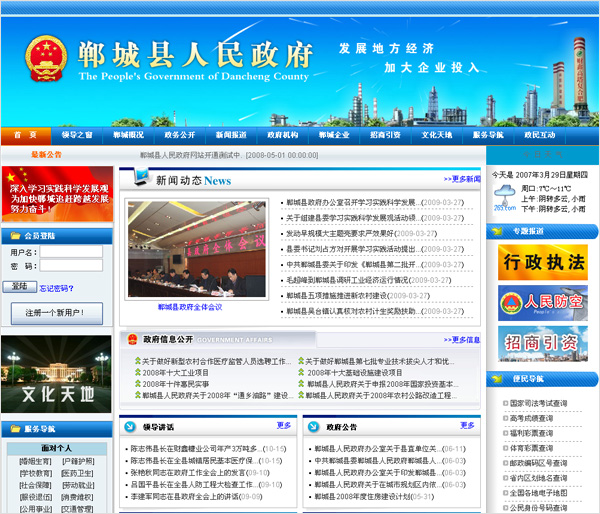Viewport: 600px width, 514px height.
Task: Click the 用户名 input field
Action: (x=71, y=252)
